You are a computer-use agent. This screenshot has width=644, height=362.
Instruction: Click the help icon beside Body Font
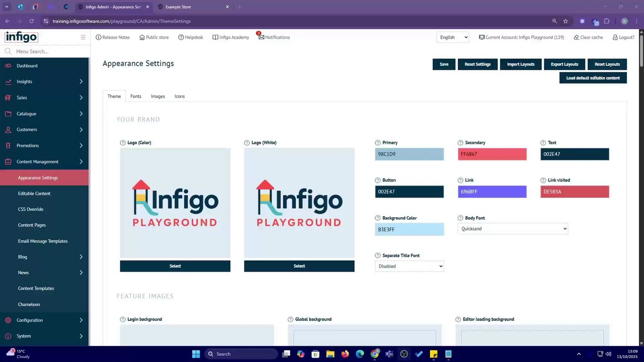point(460,218)
